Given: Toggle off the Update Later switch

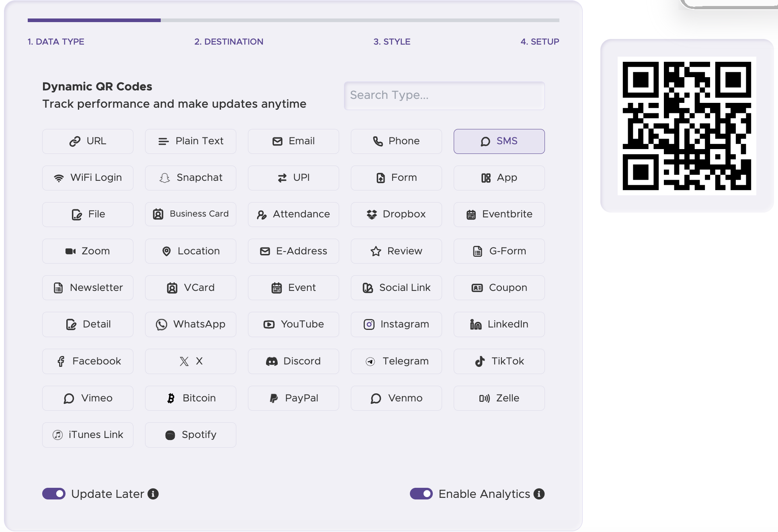Looking at the screenshot, I should pyautogui.click(x=55, y=494).
